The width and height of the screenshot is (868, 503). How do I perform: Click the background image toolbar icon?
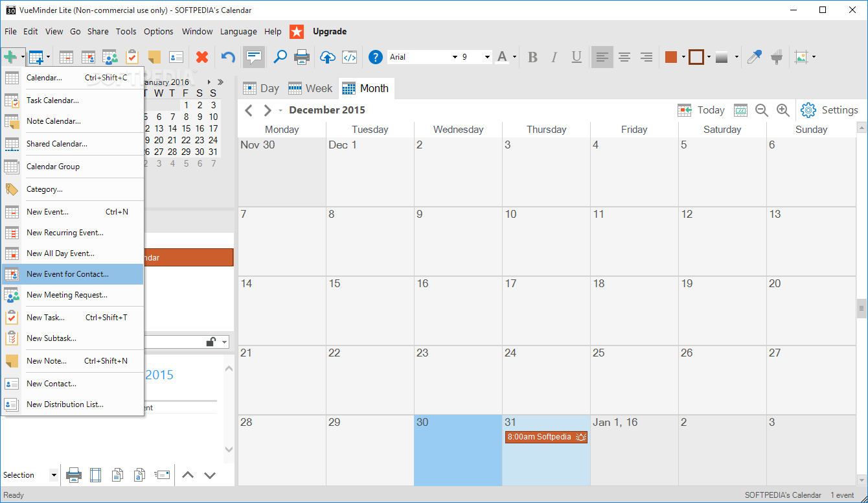[802, 57]
